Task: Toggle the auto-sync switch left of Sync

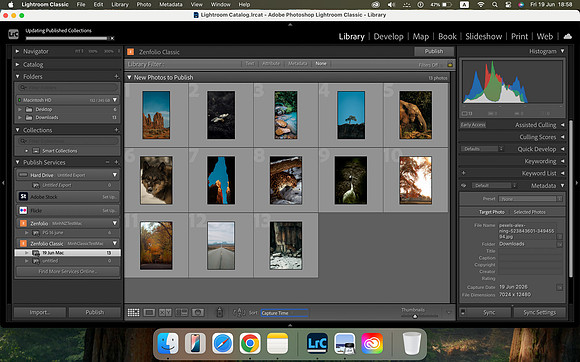Action: pos(463,312)
